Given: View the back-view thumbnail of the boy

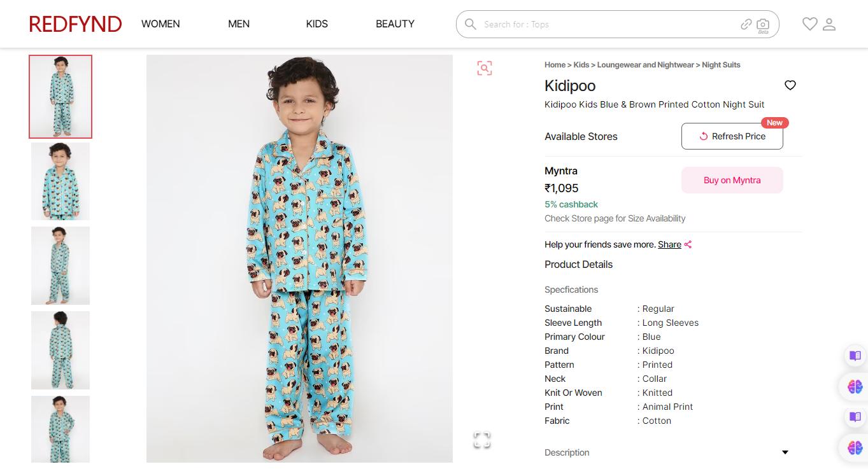Looking at the screenshot, I should click(60, 350).
